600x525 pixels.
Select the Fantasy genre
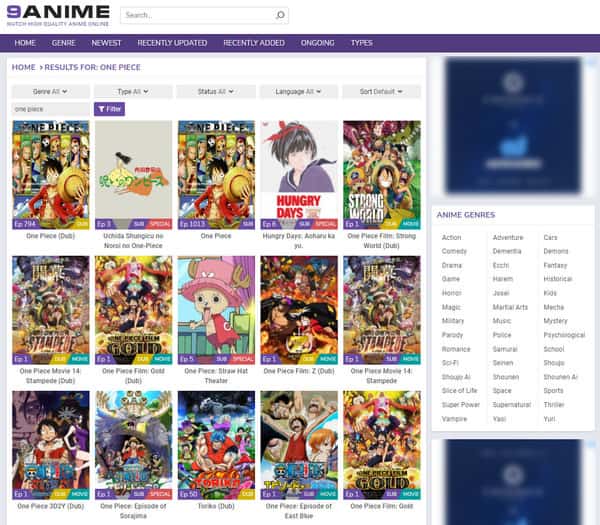pyautogui.click(x=555, y=265)
